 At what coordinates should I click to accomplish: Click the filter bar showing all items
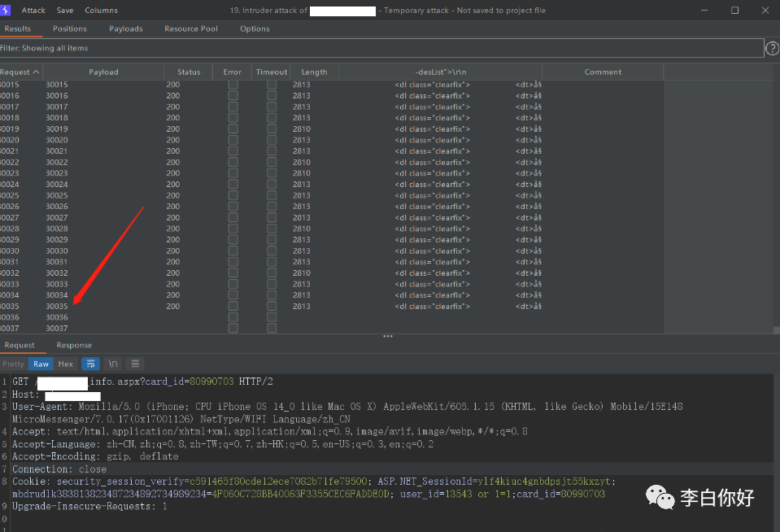click(381, 48)
